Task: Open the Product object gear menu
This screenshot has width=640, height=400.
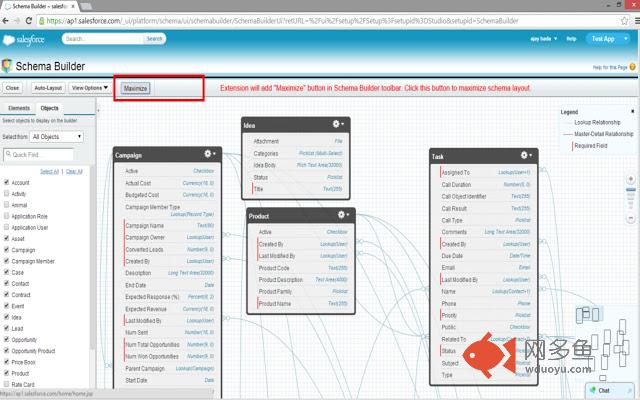Action: (343, 215)
